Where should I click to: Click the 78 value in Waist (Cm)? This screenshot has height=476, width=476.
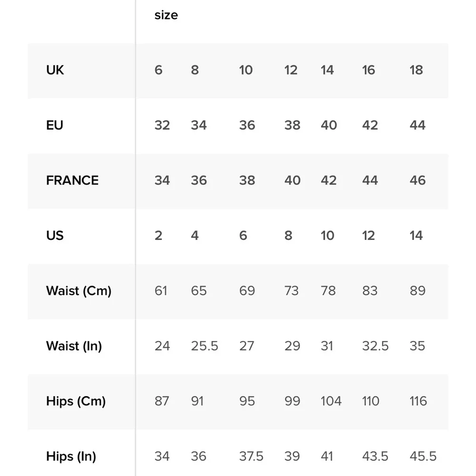(x=328, y=291)
